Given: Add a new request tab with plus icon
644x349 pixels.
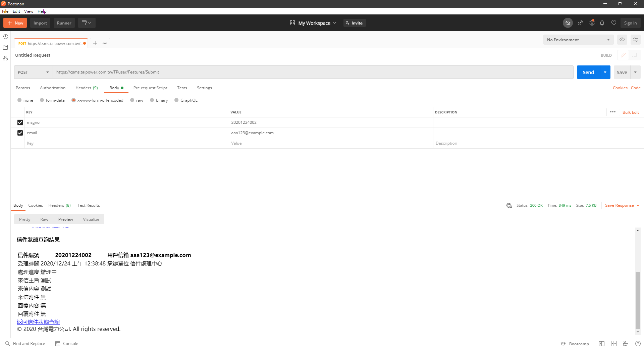Looking at the screenshot, I should click(95, 43).
